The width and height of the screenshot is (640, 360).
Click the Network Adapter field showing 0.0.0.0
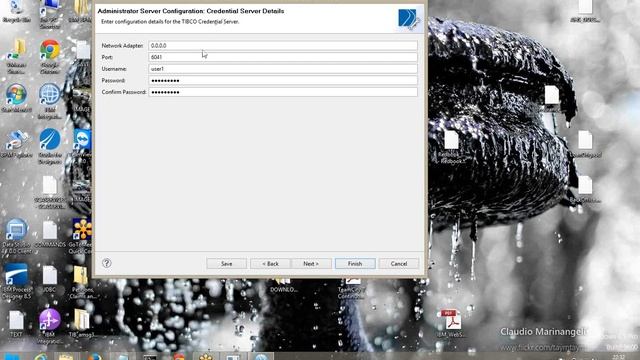click(283, 46)
